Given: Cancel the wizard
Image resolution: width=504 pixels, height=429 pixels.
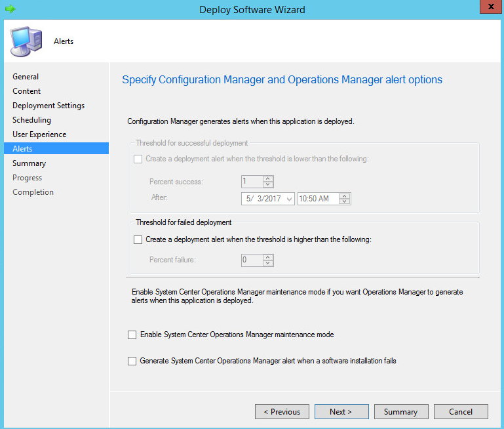Looking at the screenshot, I should (461, 412).
